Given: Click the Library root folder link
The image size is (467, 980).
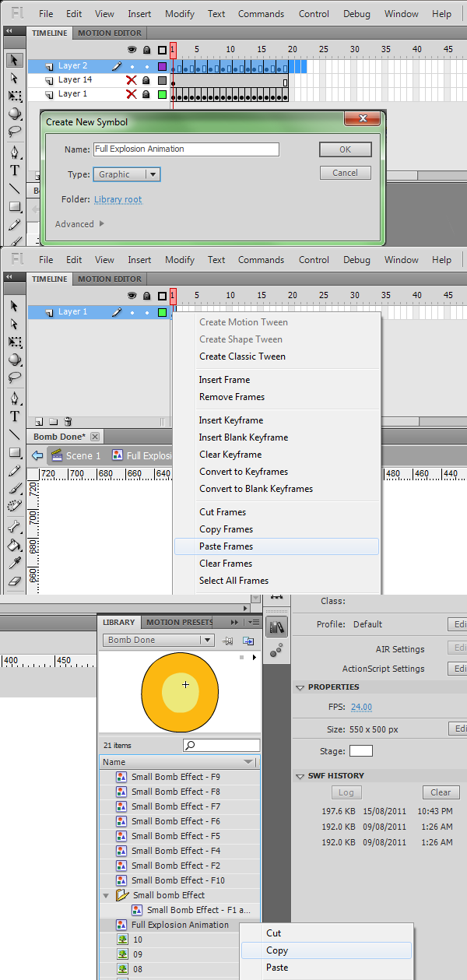Looking at the screenshot, I should point(118,199).
